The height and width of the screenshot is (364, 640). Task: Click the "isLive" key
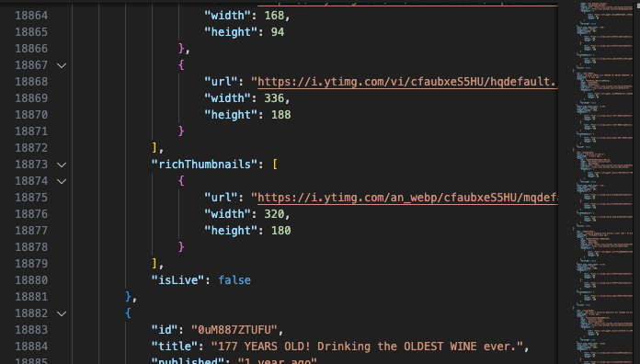[177, 280]
